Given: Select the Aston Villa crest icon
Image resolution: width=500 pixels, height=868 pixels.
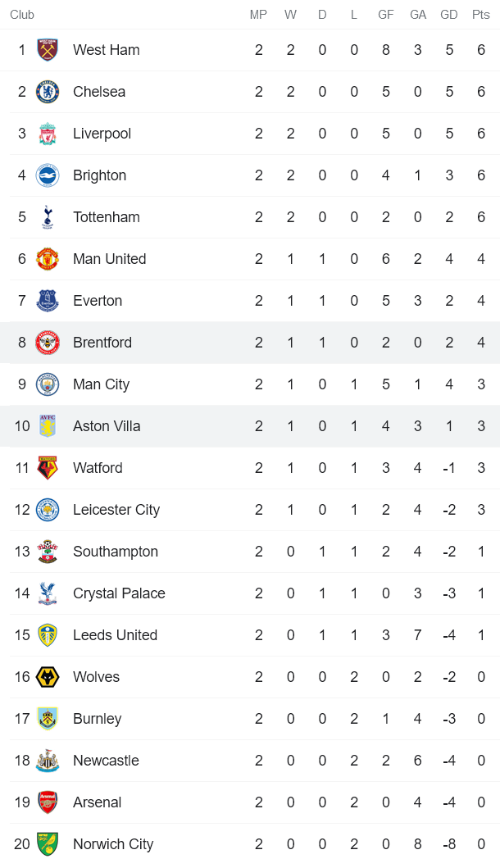Looking at the screenshot, I should pos(48,426).
